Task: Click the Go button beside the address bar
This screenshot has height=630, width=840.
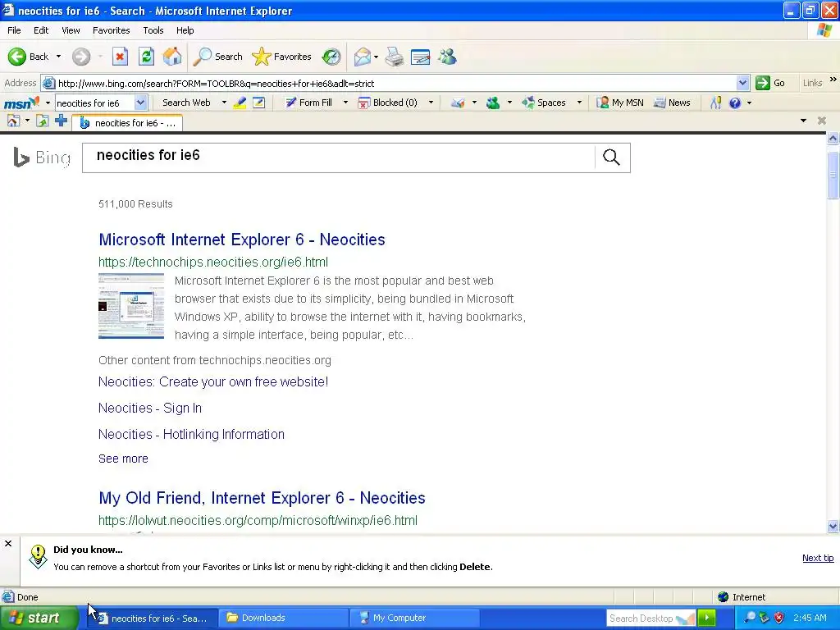Action: tap(769, 83)
